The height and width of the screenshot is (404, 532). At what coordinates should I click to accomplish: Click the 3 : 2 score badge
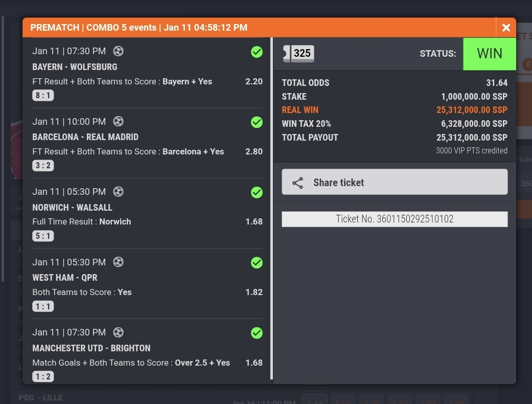(x=43, y=166)
